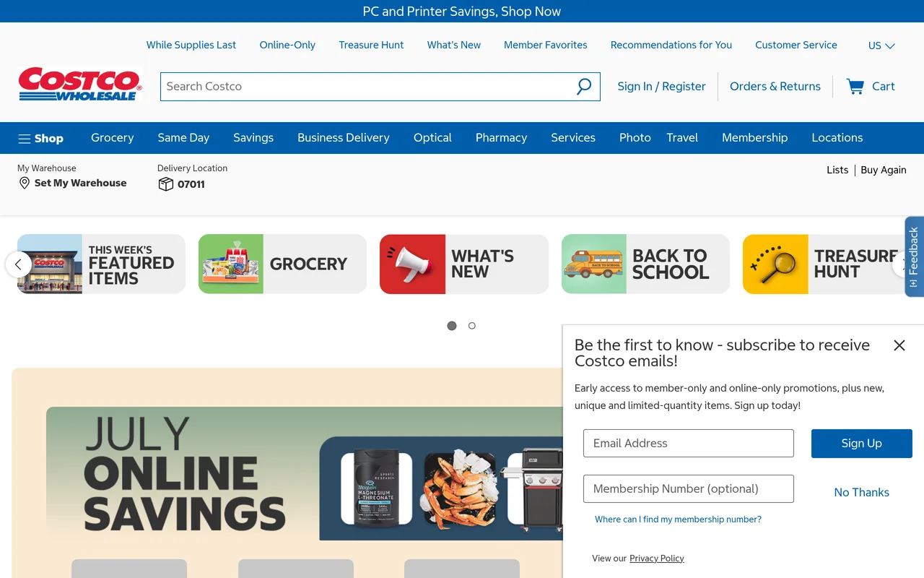Image resolution: width=924 pixels, height=578 pixels.
Task: Open the Locations nav item
Action: tap(837, 138)
